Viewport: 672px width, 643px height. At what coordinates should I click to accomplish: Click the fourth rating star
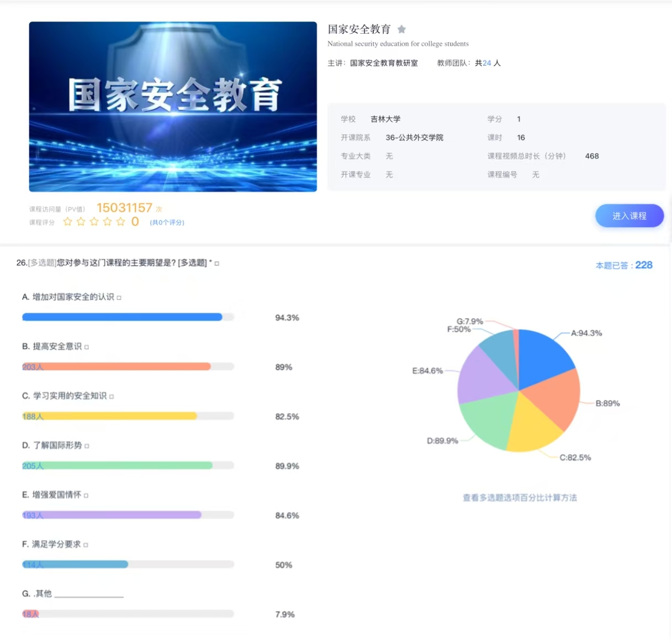click(x=107, y=222)
